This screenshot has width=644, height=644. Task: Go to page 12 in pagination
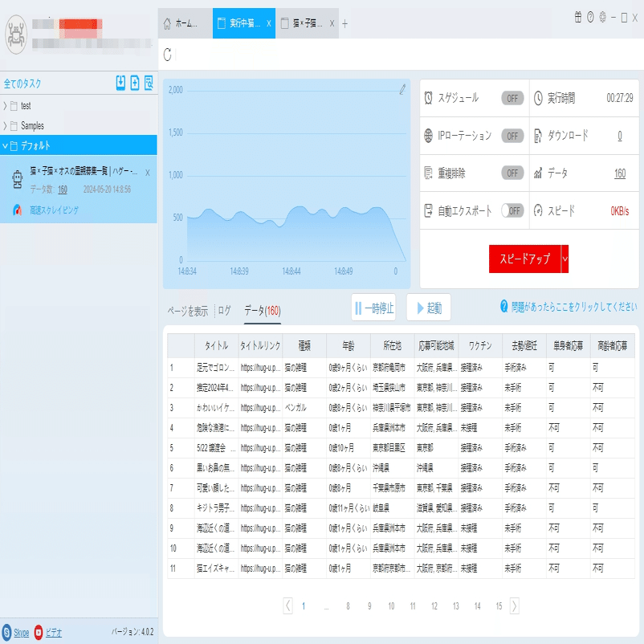pos(434,605)
